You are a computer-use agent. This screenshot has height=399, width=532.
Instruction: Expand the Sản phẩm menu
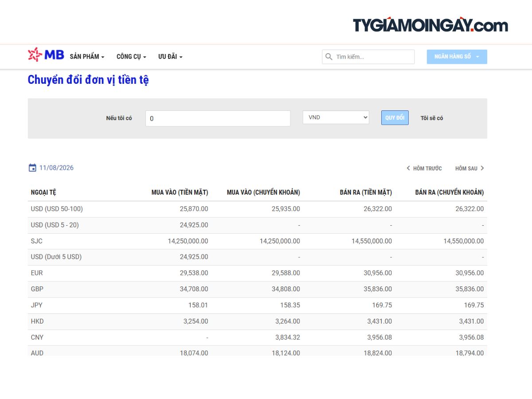click(87, 57)
